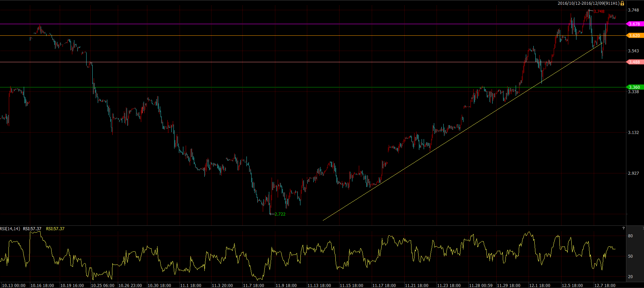This screenshot has width=644, height=288.
Task: Click 3.748 value on the price axis
Action: click(x=633, y=10)
